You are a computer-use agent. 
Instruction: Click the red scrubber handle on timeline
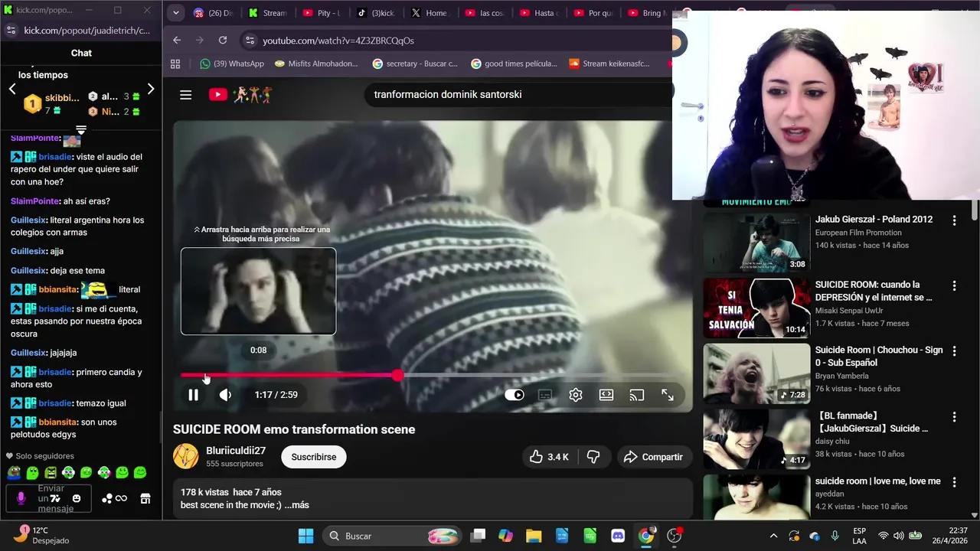397,375
